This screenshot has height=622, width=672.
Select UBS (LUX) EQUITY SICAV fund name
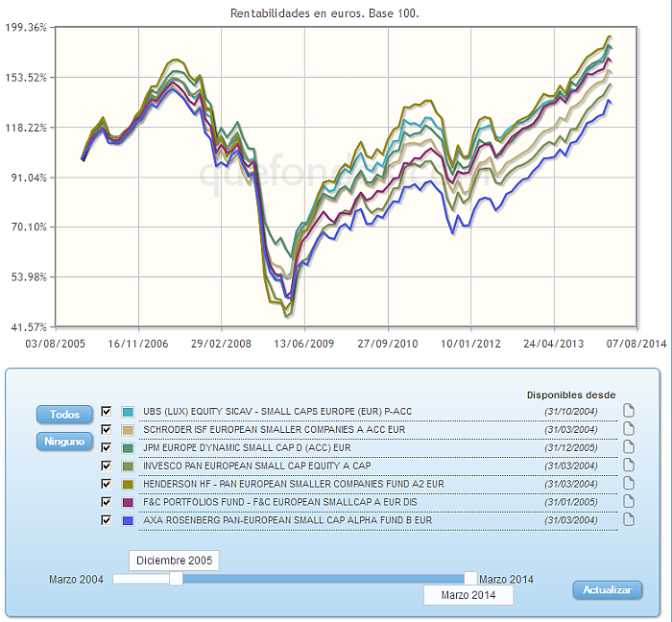[277, 411]
